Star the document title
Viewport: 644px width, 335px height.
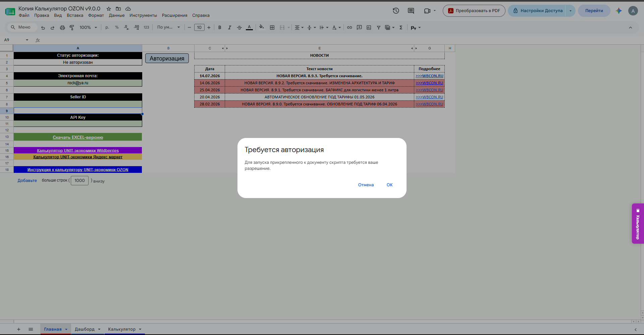click(109, 9)
